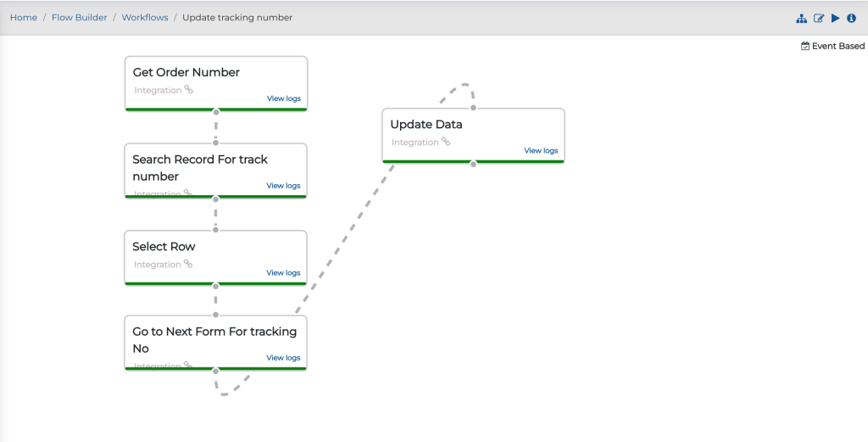
Task: Click the Event Based calendar icon
Action: point(805,46)
